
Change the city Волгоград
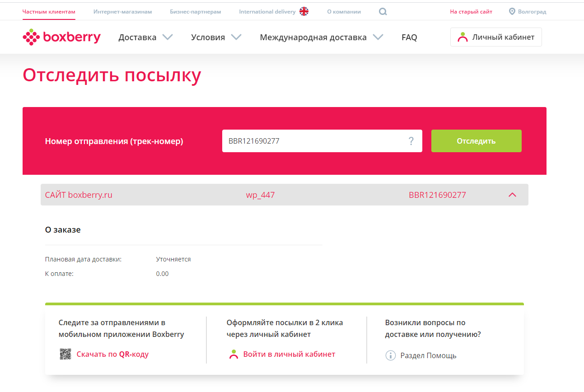tap(532, 12)
